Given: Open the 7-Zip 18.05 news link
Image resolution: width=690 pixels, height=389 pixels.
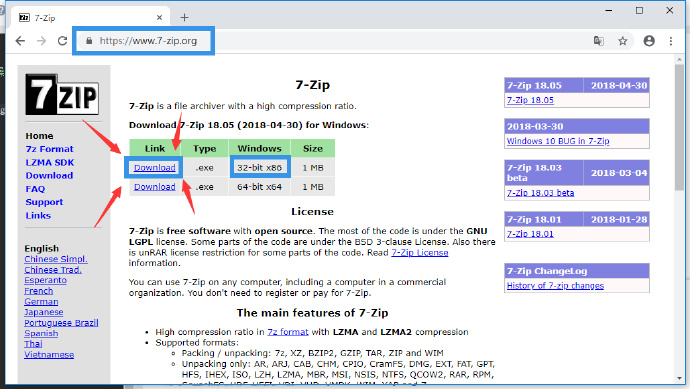Looking at the screenshot, I should tap(530, 100).
